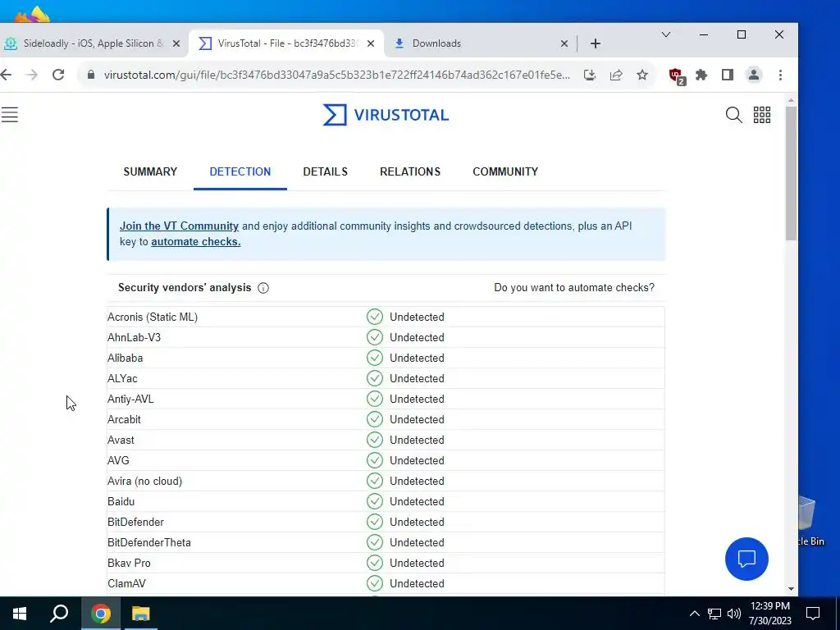Close the Downloads tab
Image resolution: width=840 pixels, height=630 pixels.
point(564,43)
